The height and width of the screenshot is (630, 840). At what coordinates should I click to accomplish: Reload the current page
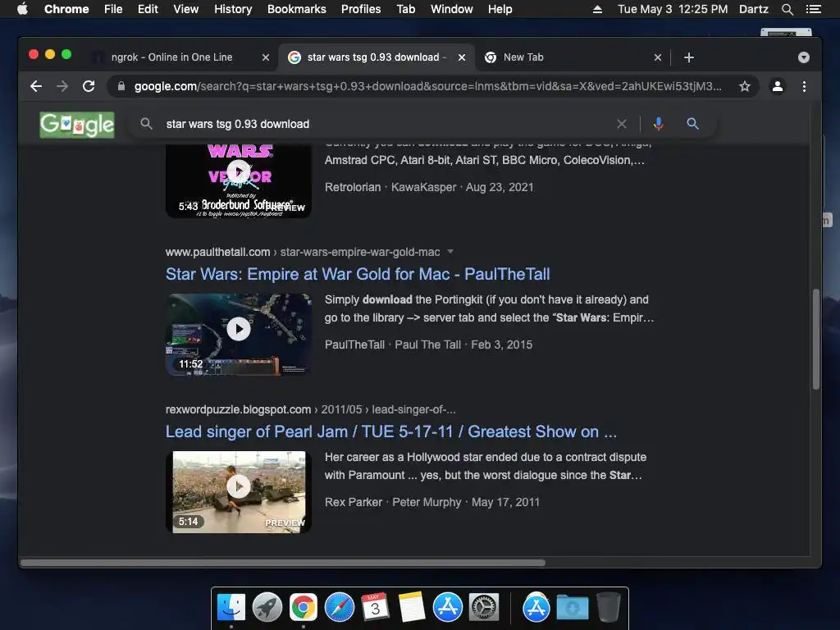(x=89, y=86)
